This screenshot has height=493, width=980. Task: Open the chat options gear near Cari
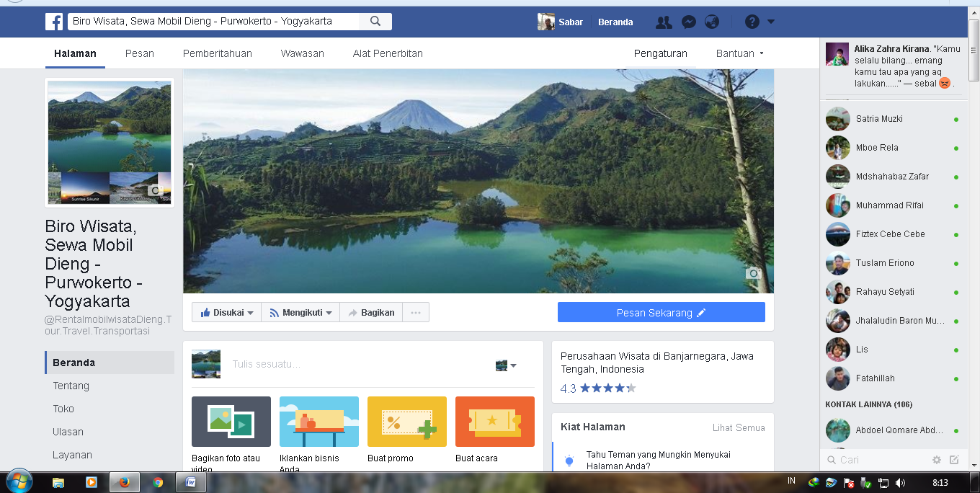click(x=937, y=459)
